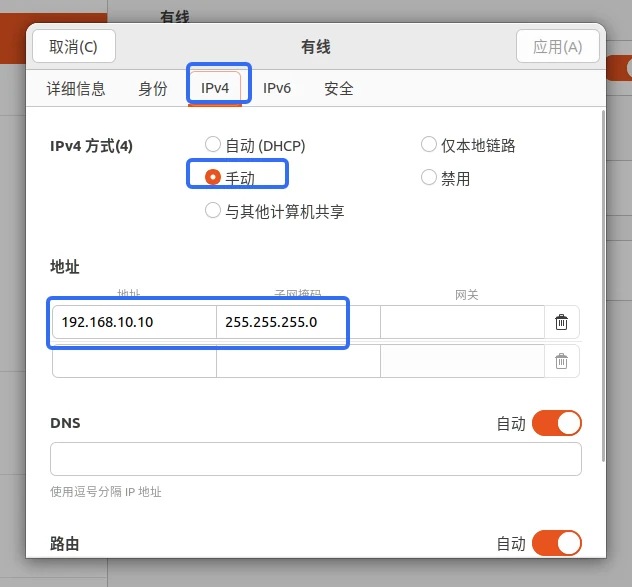Click the empty 网关 gateway field
This screenshot has width=632, height=587.
462,322
